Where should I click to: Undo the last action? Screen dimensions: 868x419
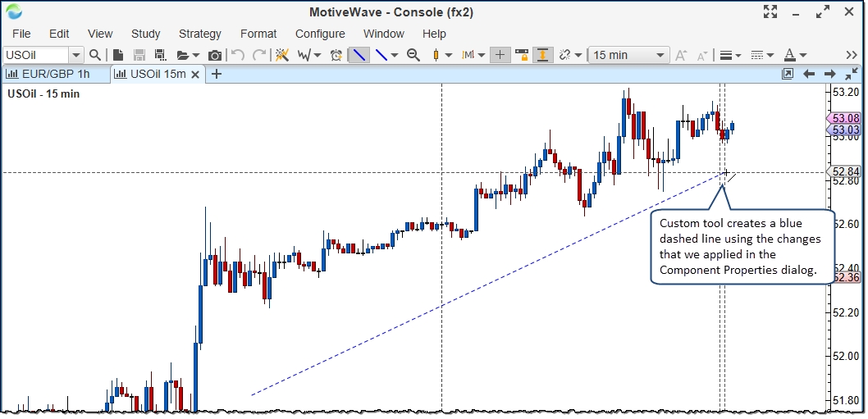(238, 55)
